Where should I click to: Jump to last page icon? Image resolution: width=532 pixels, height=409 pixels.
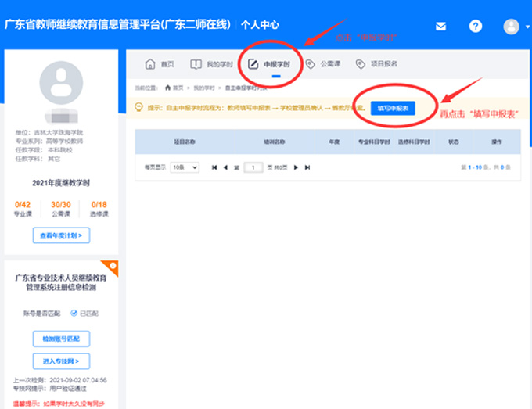[307, 167]
